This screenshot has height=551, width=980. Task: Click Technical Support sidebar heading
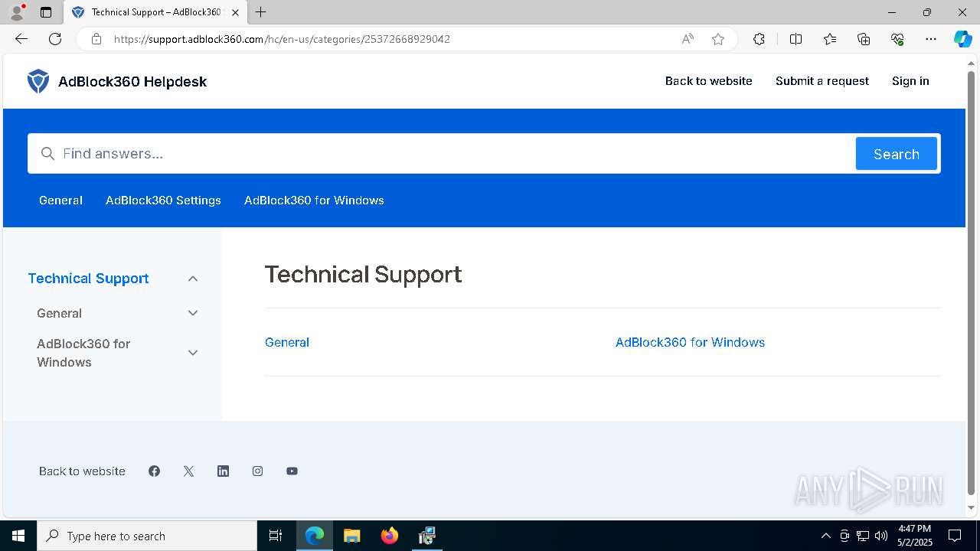88,279
